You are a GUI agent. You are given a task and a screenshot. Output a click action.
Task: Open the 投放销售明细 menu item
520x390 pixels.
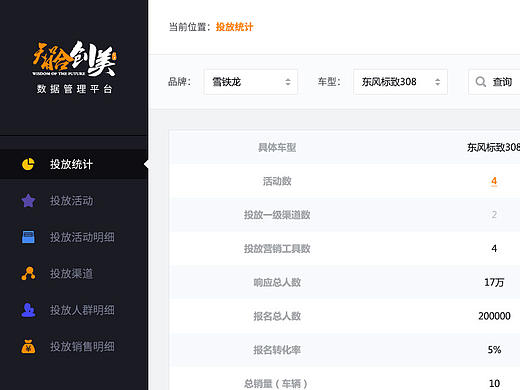pos(73,346)
